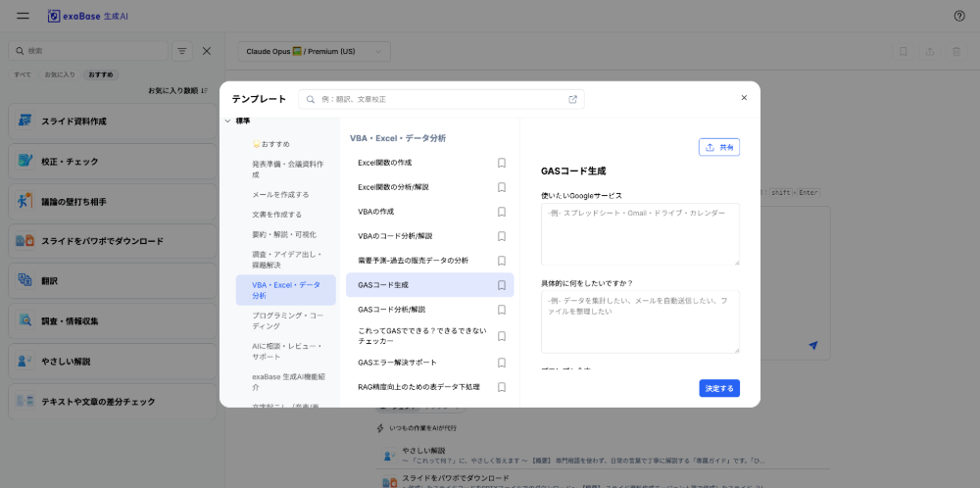Image resolution: width=980 pixels, height=488 pixels.
Task: Click the exaBase 生成AI logo
Action: coord(87,17)
